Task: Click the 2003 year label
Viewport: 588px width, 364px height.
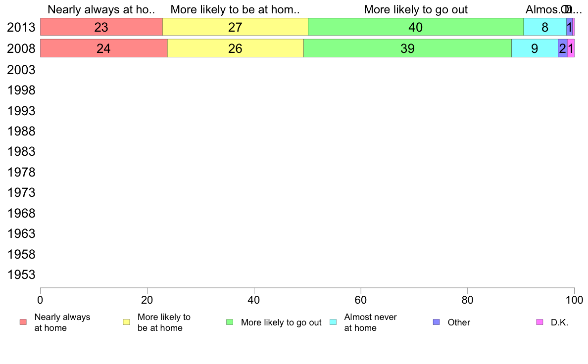Action: [x=21, y=70]
